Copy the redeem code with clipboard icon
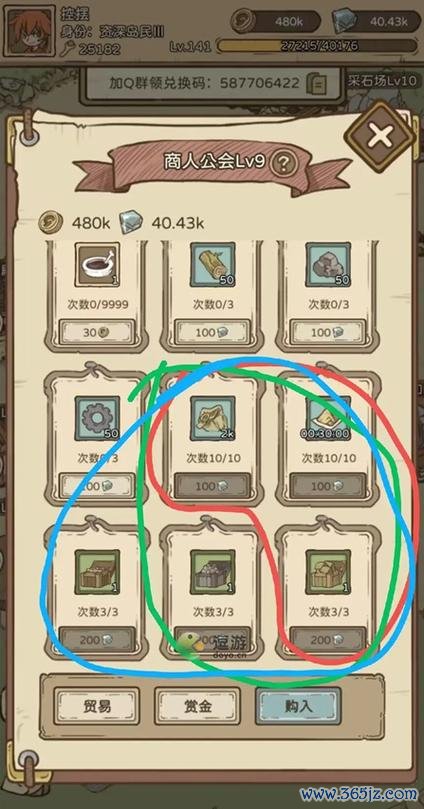424x809 pixels. [316, 83]
